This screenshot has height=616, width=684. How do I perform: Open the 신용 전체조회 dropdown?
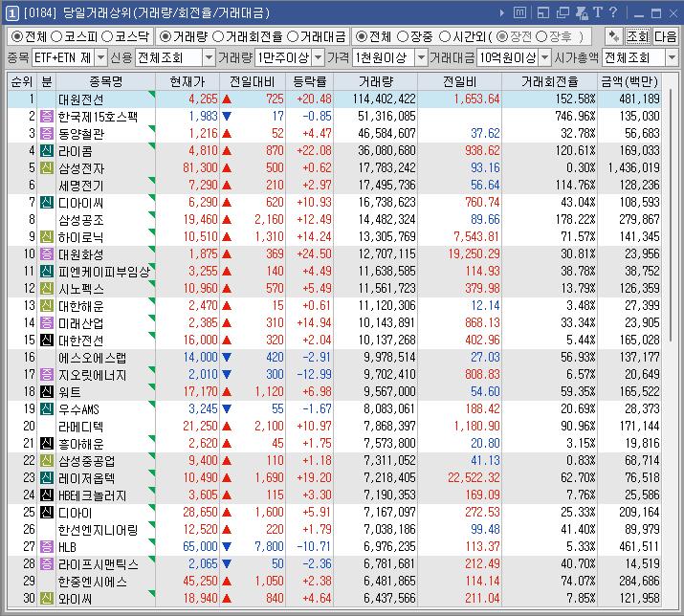pyautogui.click(x=210, y=57)
